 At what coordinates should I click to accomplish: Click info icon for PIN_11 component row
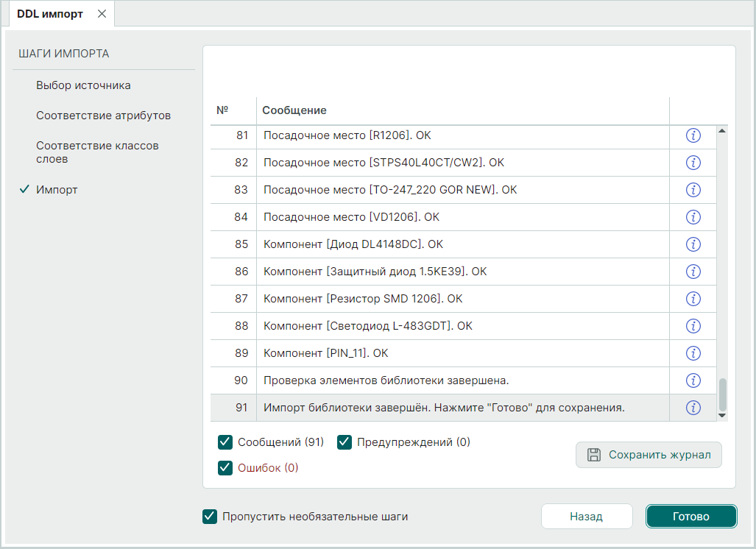click(x=693, y=353)
